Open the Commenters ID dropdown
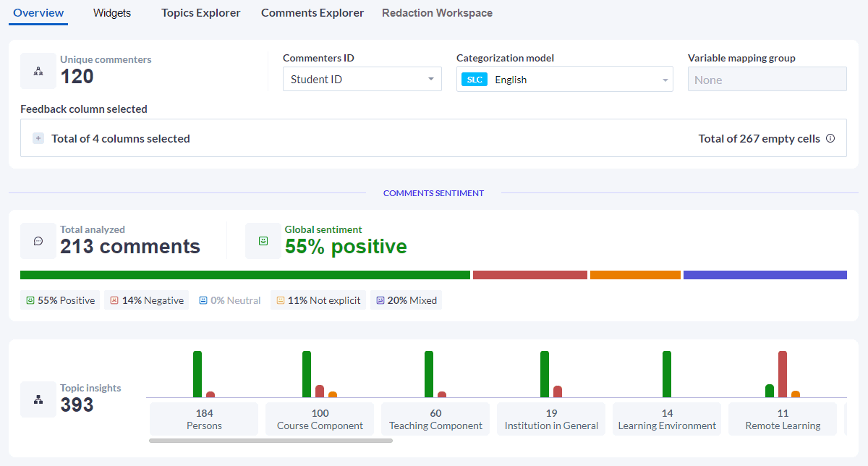 [x=362, y=79]
